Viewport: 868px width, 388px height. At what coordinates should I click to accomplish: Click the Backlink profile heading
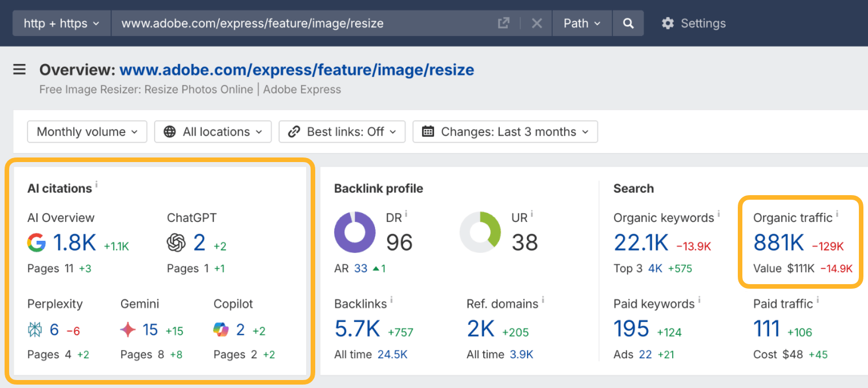[x=379, y=188]
